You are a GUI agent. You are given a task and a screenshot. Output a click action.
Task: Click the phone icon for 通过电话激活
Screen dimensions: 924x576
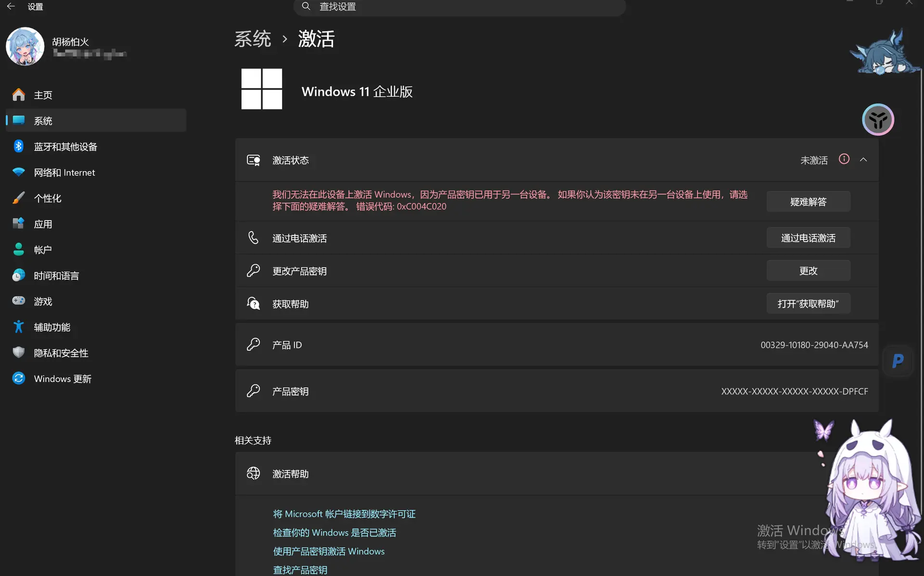pyautogui.click(x=254, y=238)
